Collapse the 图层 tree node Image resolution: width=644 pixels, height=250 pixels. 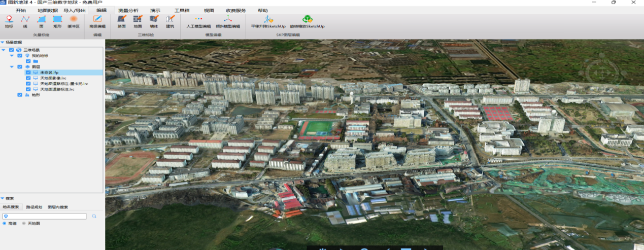(x=13, y=67)
